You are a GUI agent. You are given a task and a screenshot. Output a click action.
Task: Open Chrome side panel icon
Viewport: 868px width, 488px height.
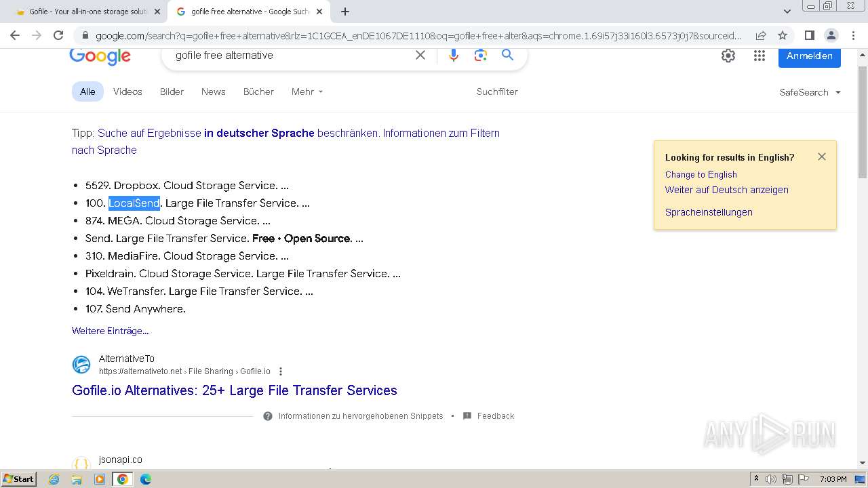click(x=809, y=35)
